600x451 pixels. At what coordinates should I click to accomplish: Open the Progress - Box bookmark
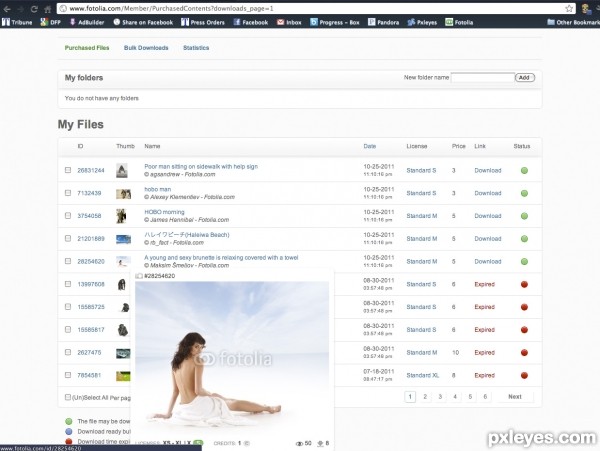tap(335, 22)
